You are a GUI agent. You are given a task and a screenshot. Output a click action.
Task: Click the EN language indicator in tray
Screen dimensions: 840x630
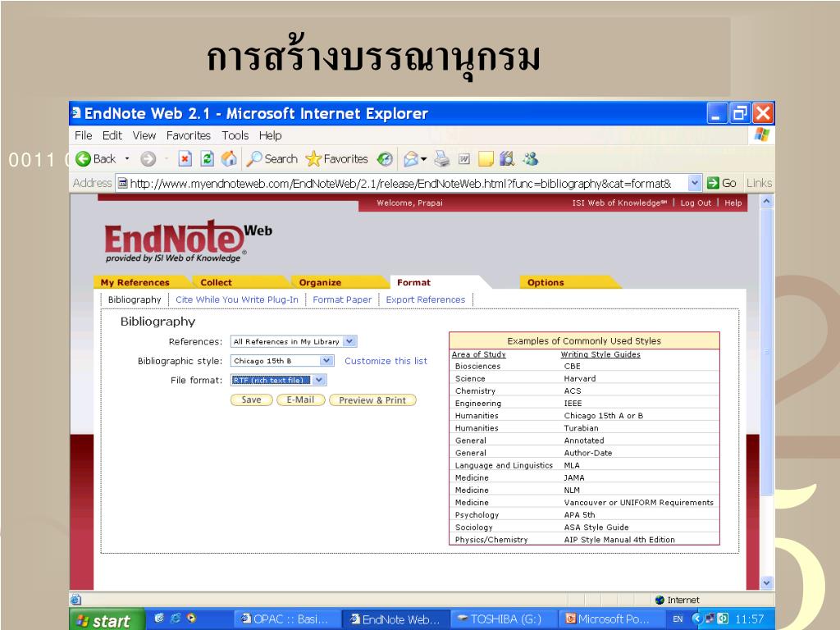point(678,619)
